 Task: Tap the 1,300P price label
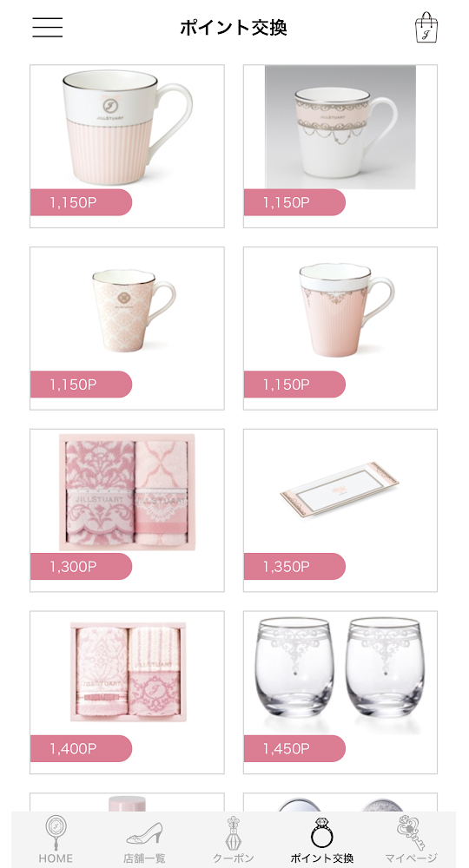point(81,566)
